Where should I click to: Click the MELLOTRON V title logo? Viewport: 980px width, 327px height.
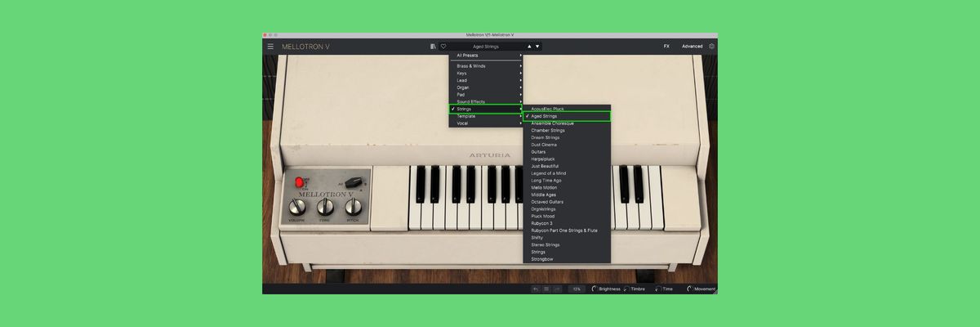pyautogui.click(x=305, y=47)
